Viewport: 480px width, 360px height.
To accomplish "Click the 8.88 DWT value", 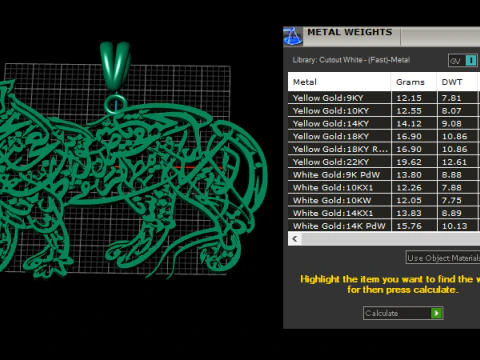I will [452, 175].
